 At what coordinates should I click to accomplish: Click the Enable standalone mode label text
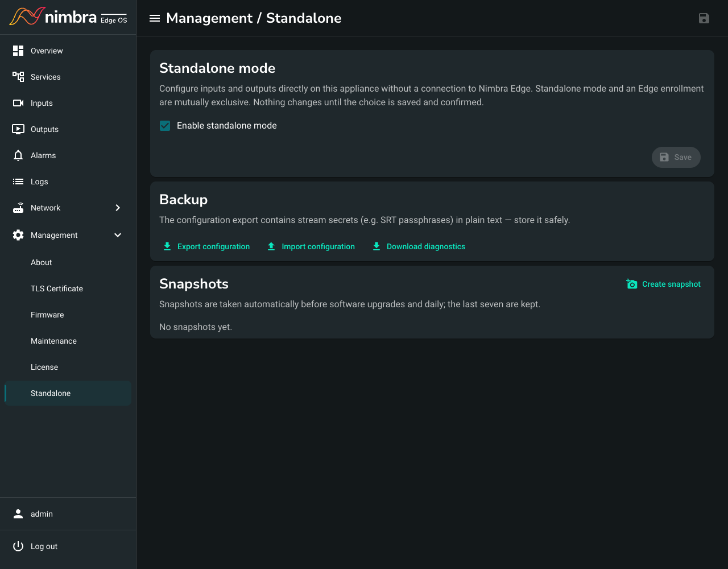[227, 126]
